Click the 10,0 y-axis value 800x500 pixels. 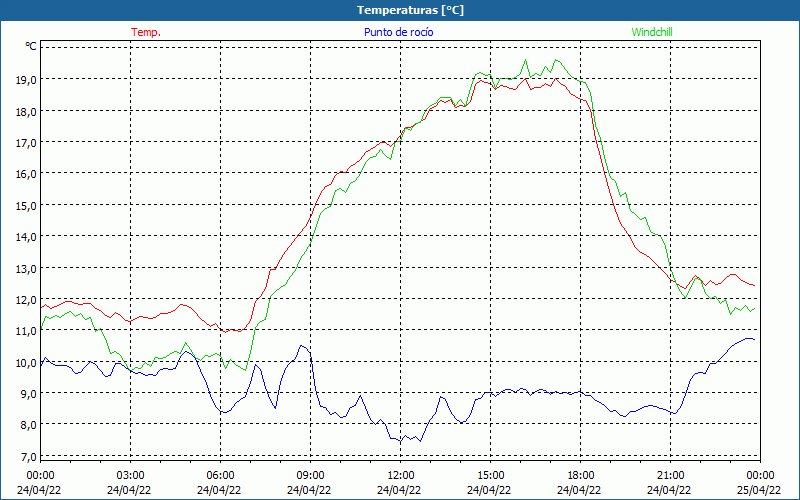tap(26, 363)
